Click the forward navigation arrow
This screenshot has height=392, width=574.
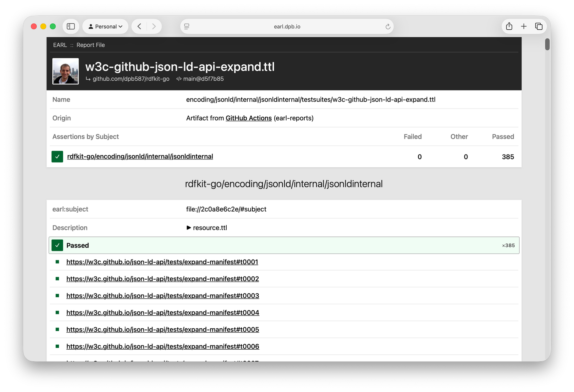click(154, 26)
